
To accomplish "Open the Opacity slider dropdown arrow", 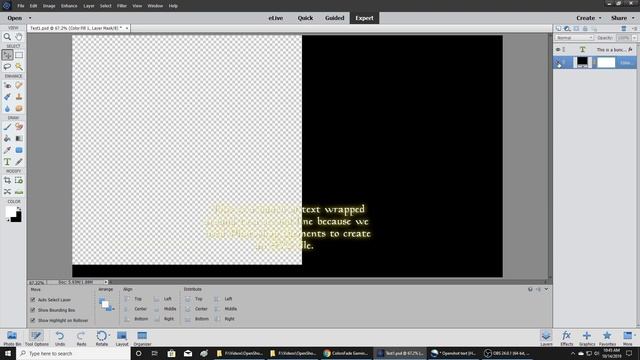I will tap(634, 38).
